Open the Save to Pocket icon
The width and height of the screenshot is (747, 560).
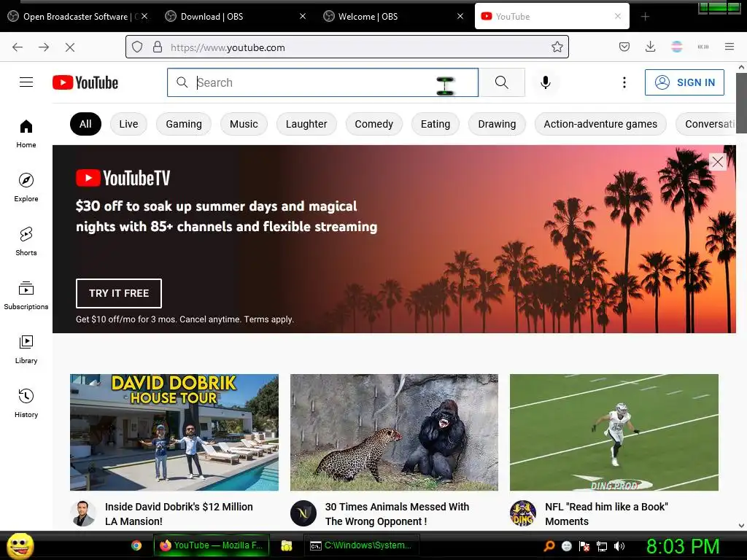point(624,47)
